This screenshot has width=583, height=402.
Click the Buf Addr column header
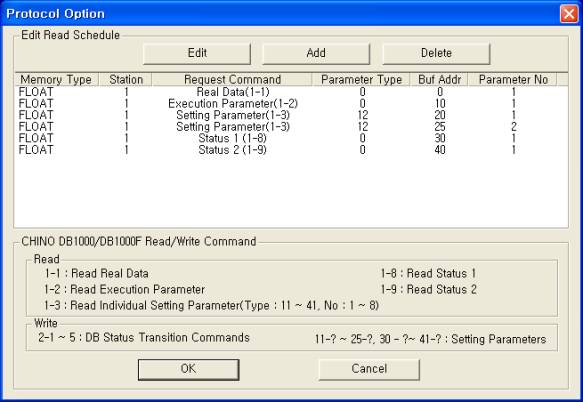439,80
